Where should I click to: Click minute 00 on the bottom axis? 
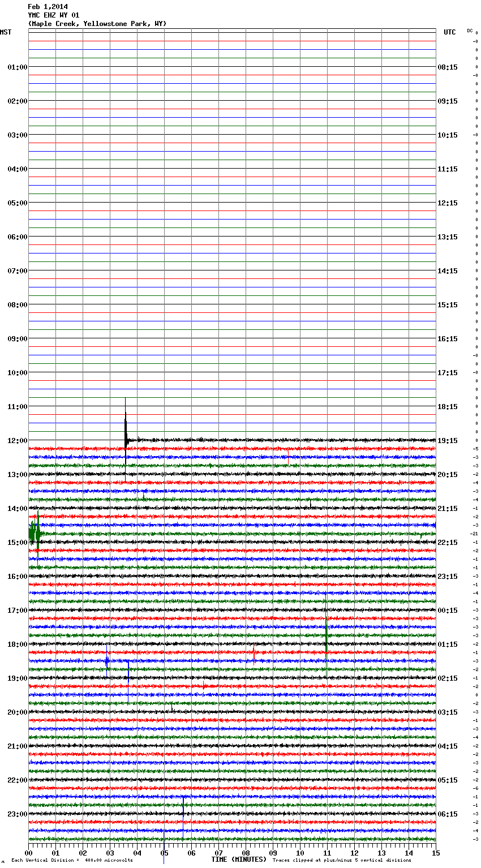point(28,853)
